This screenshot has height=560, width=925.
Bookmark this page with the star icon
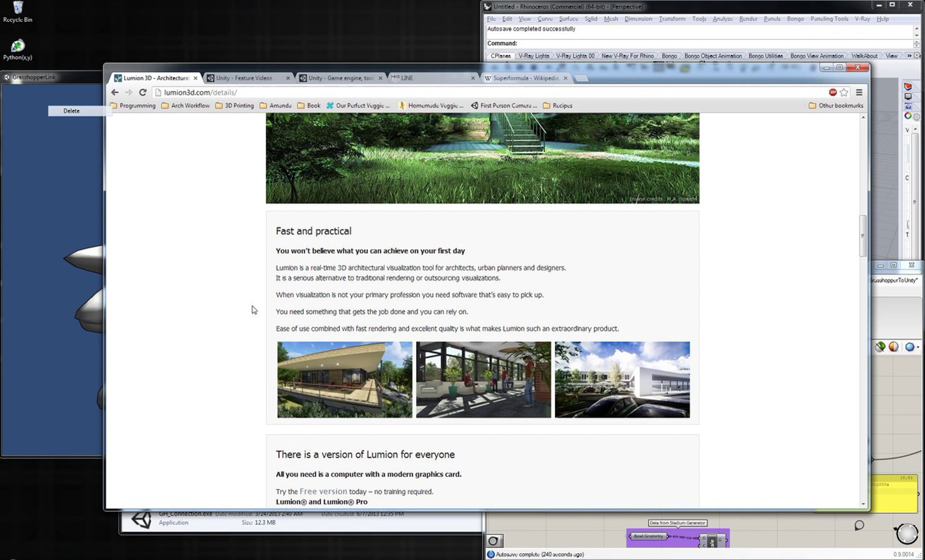point(844,92)
